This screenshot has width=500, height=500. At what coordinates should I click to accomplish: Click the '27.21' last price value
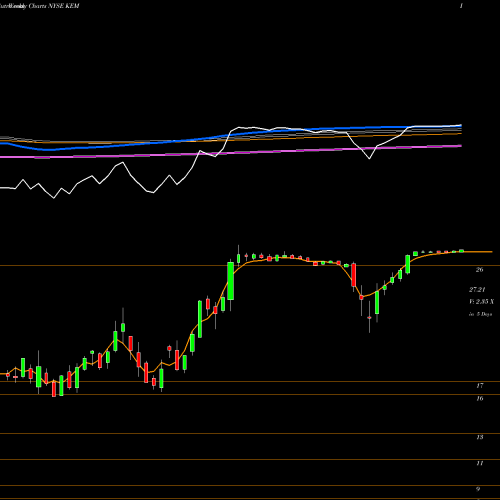pos(477,290)
